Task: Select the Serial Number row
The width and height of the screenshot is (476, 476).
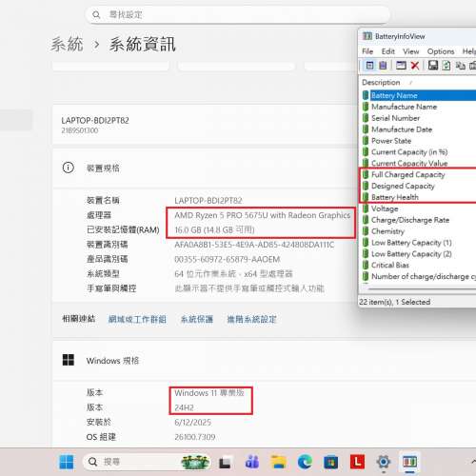Action: (x=419, y=118)
